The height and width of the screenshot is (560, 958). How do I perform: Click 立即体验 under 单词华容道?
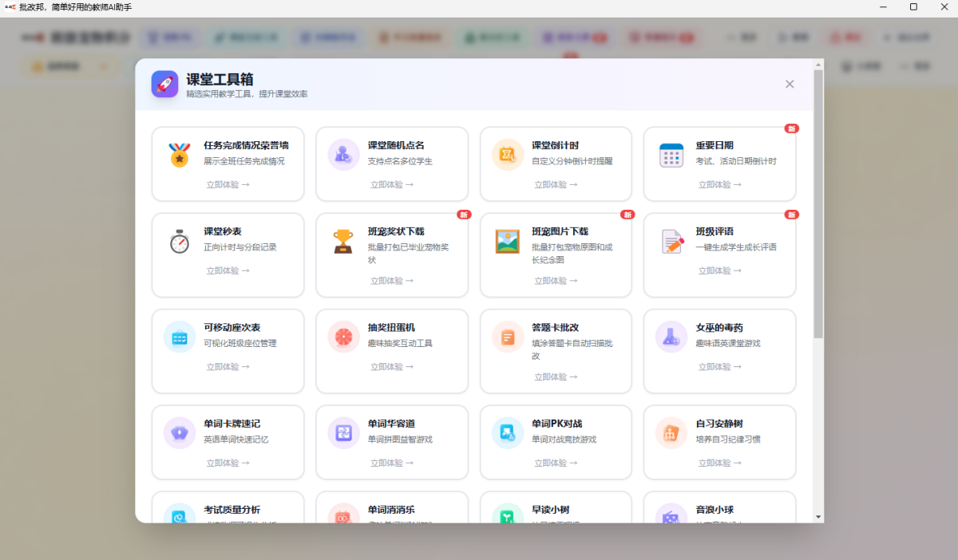pyautogui.click(x=392, y=463)
